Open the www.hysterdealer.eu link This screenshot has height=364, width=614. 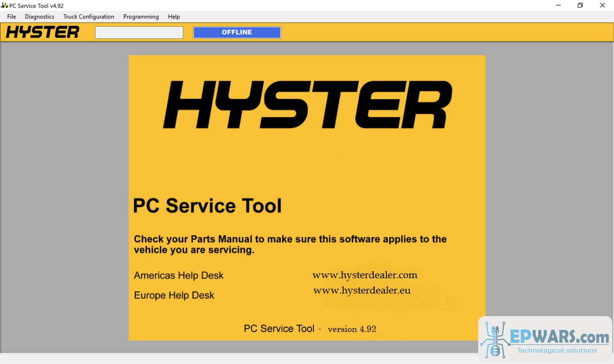(x=362, y=290)
